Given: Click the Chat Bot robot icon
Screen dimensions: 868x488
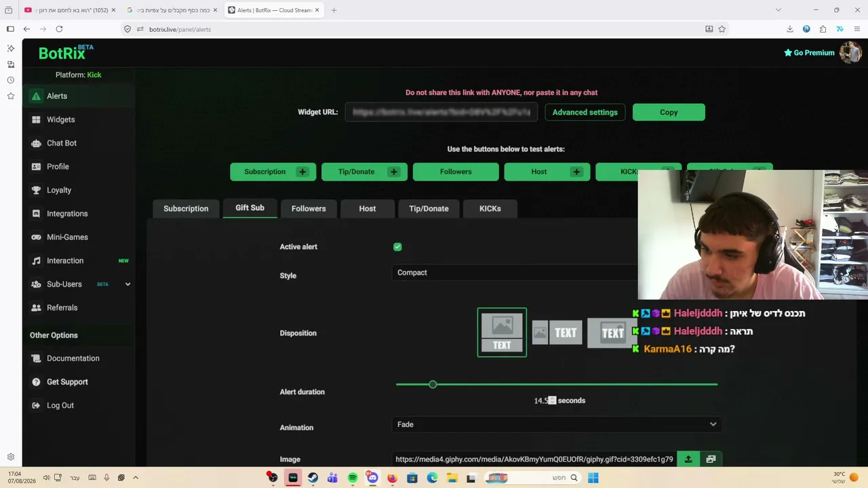Looking at the screenshot, I should pyautogui.click(x=36, y=143).
